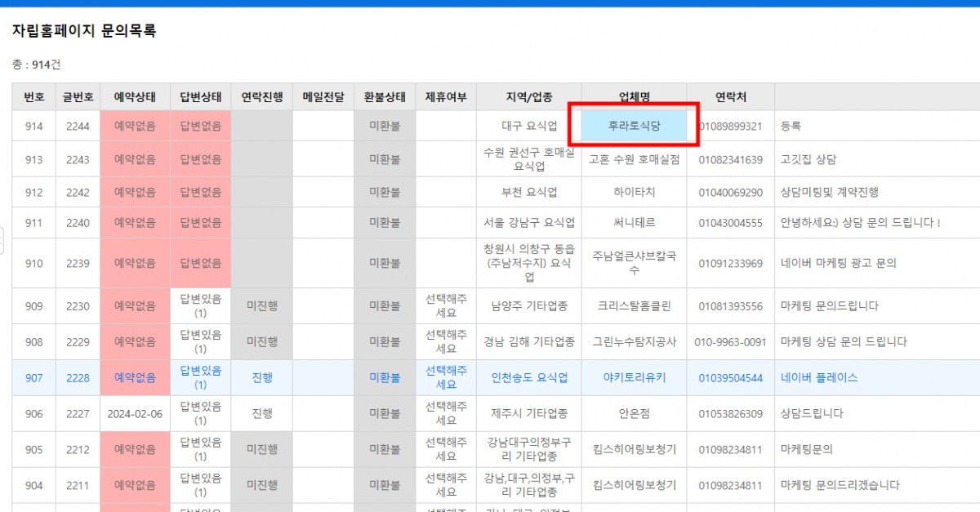This screenshot has height=512, width=980.
Task: Open the 고깃집 상담 inquiry title
Action: tap(808, 159)
